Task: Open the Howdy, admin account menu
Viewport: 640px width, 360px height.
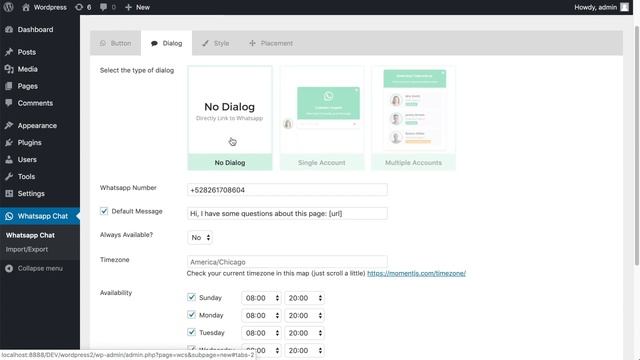Action: tap(601, 7)
